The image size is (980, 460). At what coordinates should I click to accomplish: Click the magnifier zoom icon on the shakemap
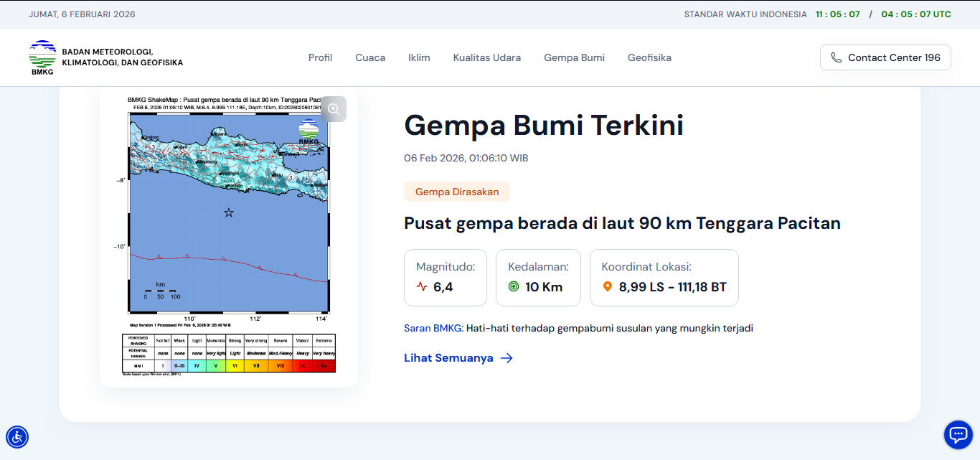(x=334, y=109)
